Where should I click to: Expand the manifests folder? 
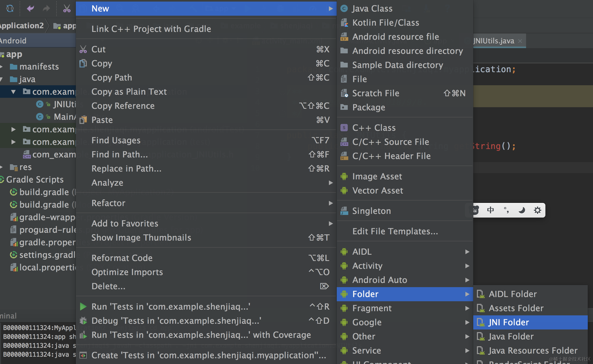(x=2, y=67)
